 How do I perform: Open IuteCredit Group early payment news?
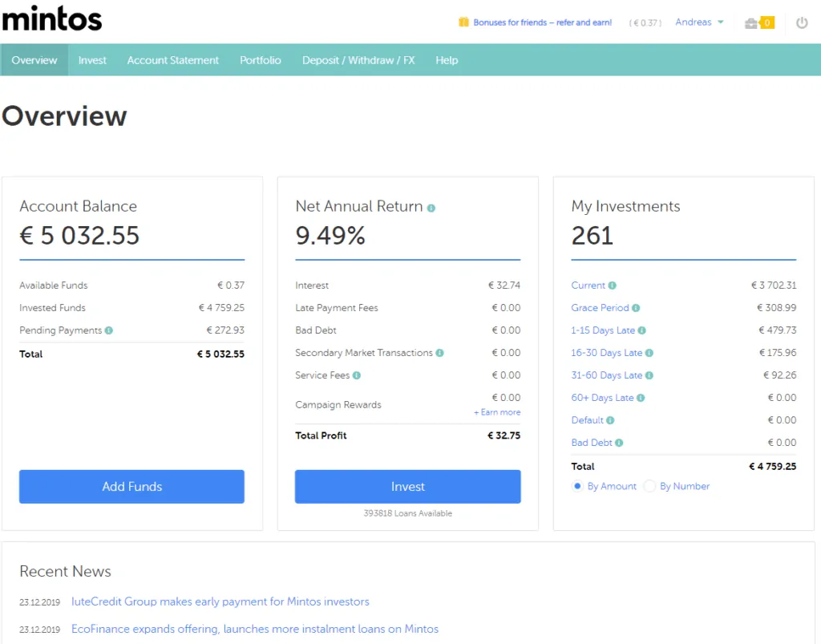pos(220,601)
